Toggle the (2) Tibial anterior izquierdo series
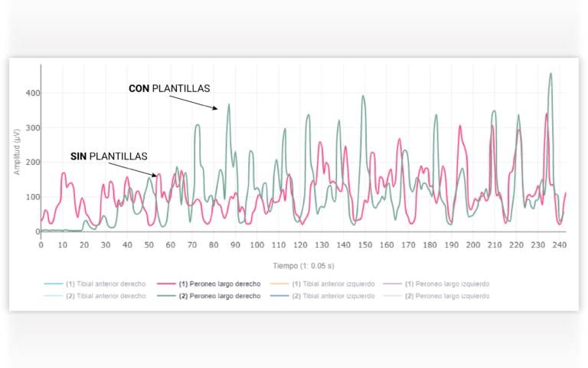Image resolution: width=588 pixels, height=368 pixels. [x=322, y=296]
